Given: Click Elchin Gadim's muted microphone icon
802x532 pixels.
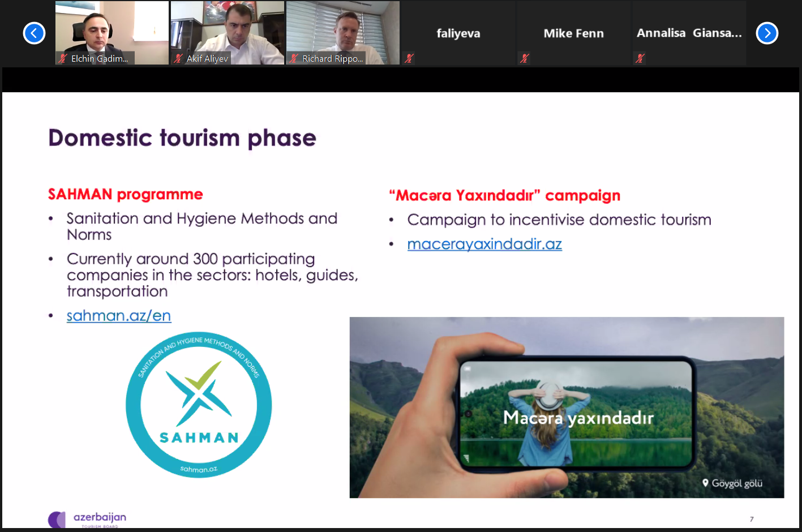Looking at the screenshot, I should click(62, 58).
